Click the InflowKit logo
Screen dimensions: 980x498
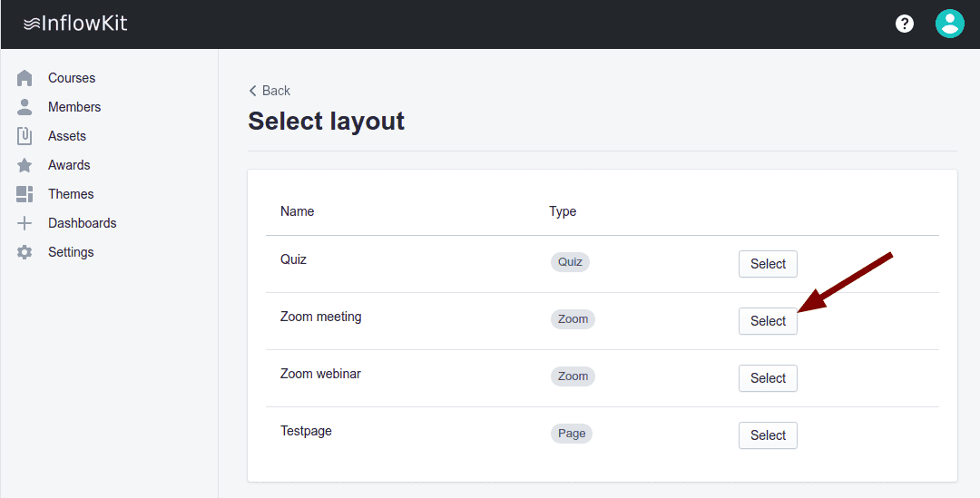coord(75,24)
